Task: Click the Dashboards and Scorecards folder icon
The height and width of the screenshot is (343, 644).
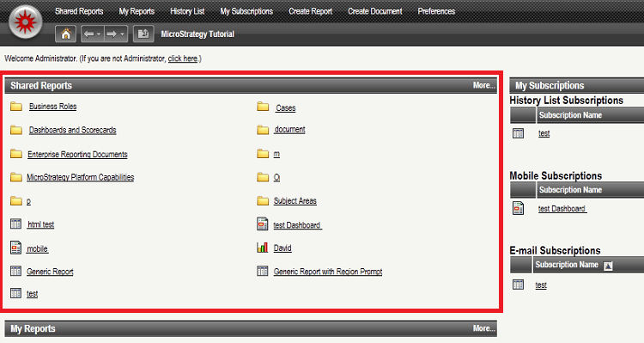Action: point(16,130)
